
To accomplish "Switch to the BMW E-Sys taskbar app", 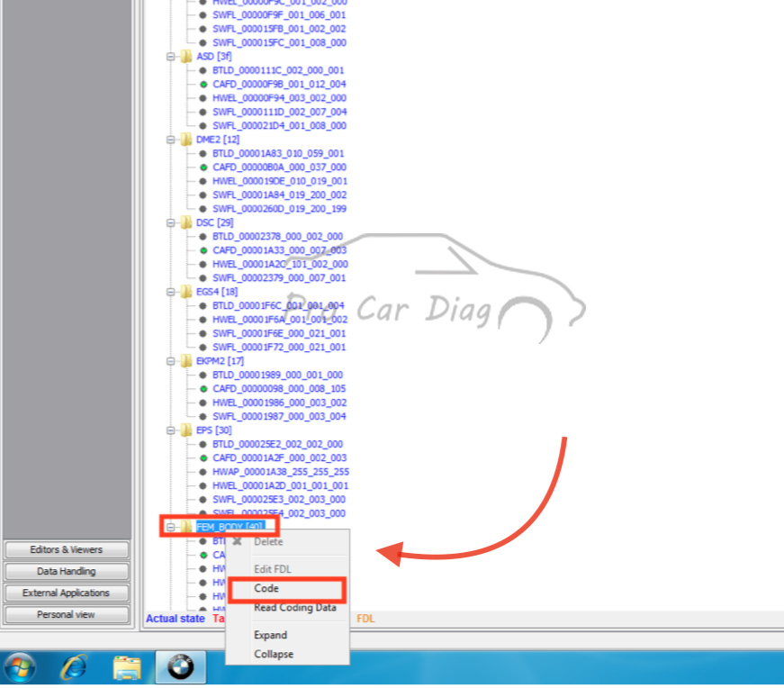I will click(181, 667).
